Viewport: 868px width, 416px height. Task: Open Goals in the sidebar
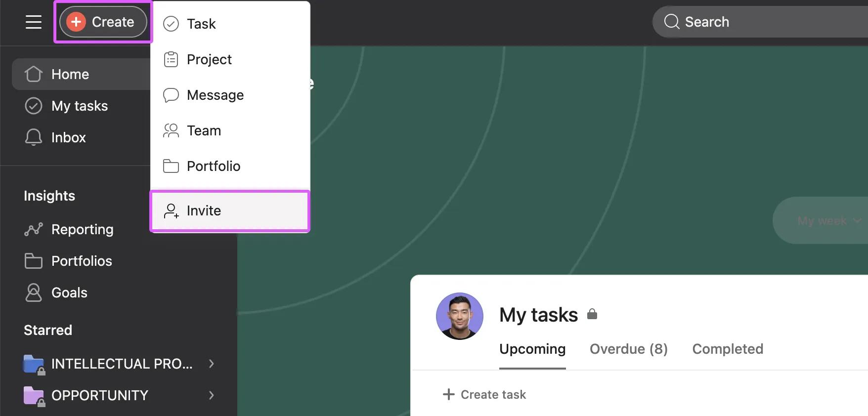[69, 292]
